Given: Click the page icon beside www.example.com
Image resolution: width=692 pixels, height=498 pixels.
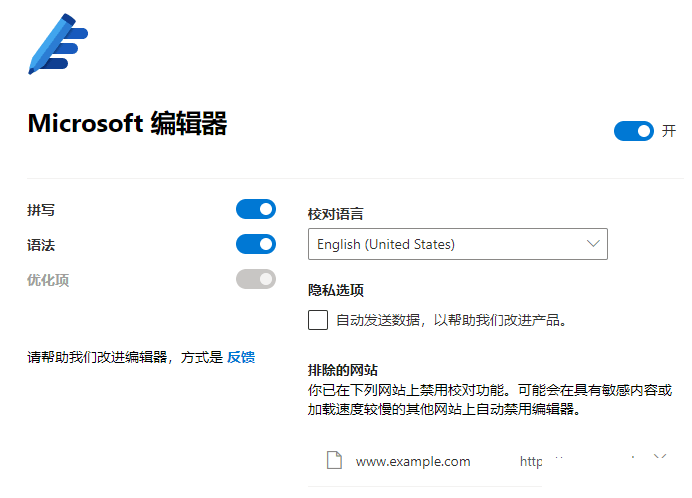Looking at the screenshot, I should coord(334,460).
